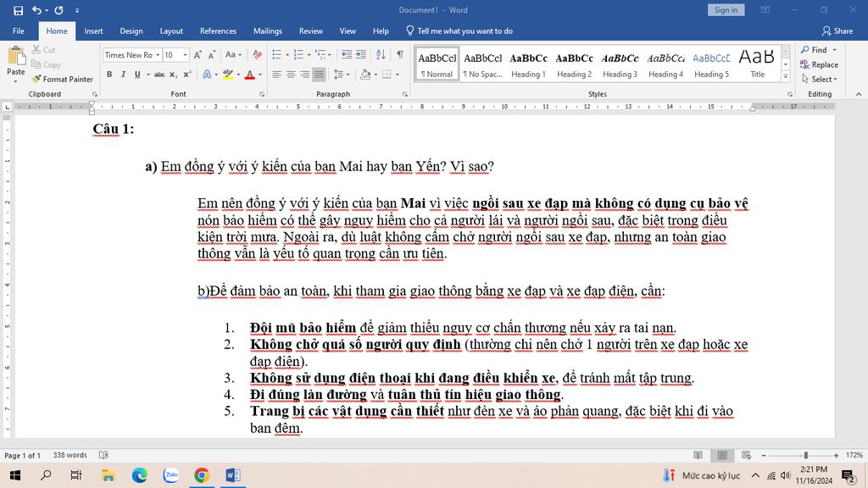Increase the paragraph indent
This screenshot has width=868, height=488.
(363, 55)
